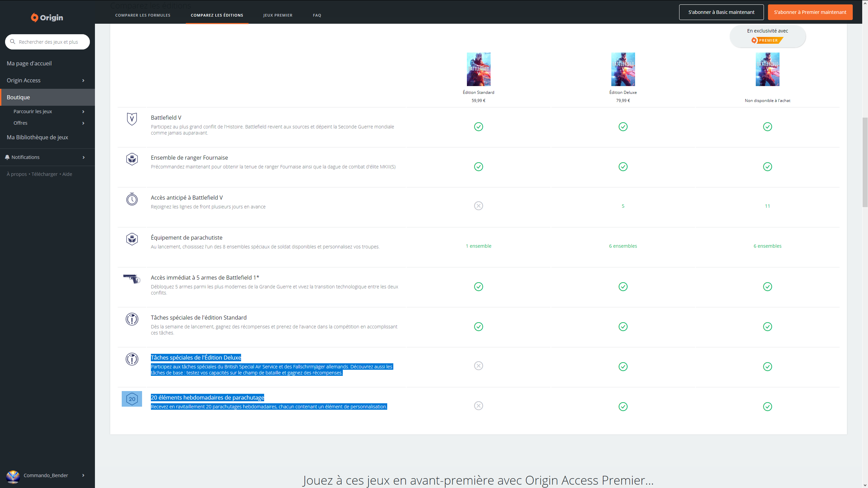
Task: Click the Tâches spéciales Édition Deluxe icon
Action: coord(132,359)
